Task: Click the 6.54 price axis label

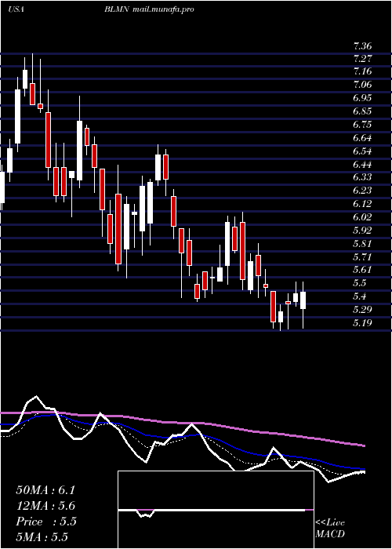Action: click(362, 151)
